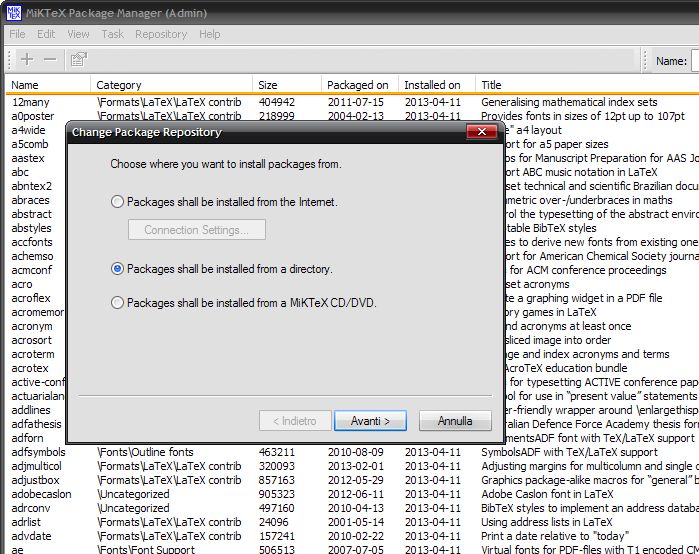699x554 pixels.
Task: Select the acronym package
Action: click(32, 326)
